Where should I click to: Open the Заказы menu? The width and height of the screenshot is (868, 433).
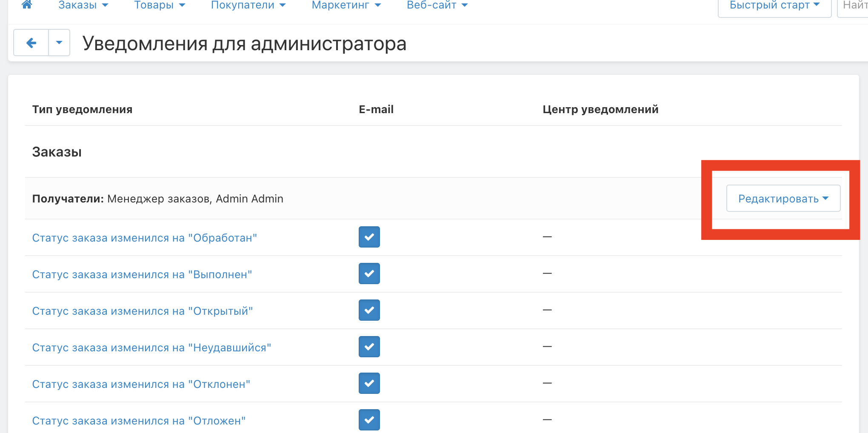(83, 5)
